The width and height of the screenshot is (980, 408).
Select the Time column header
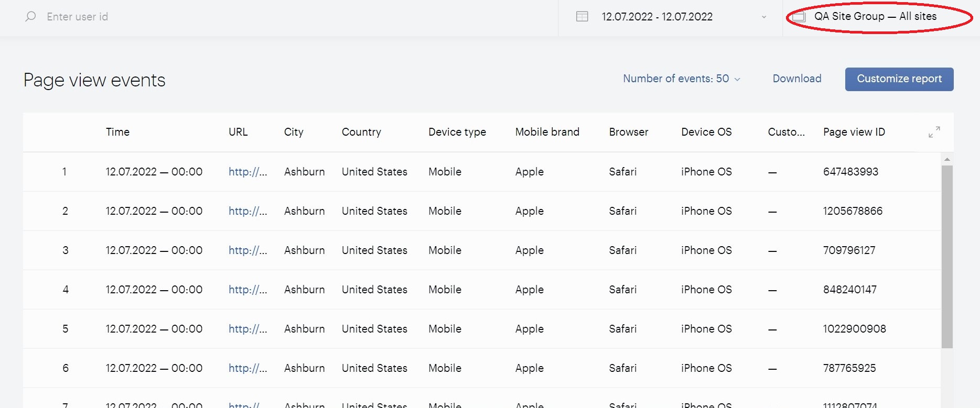(x=117, y=132)
